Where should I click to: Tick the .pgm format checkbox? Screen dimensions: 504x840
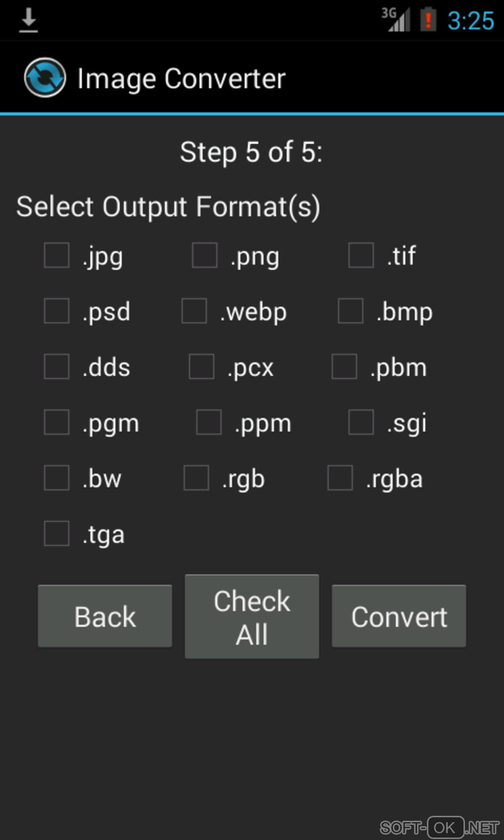click(57, 422)
